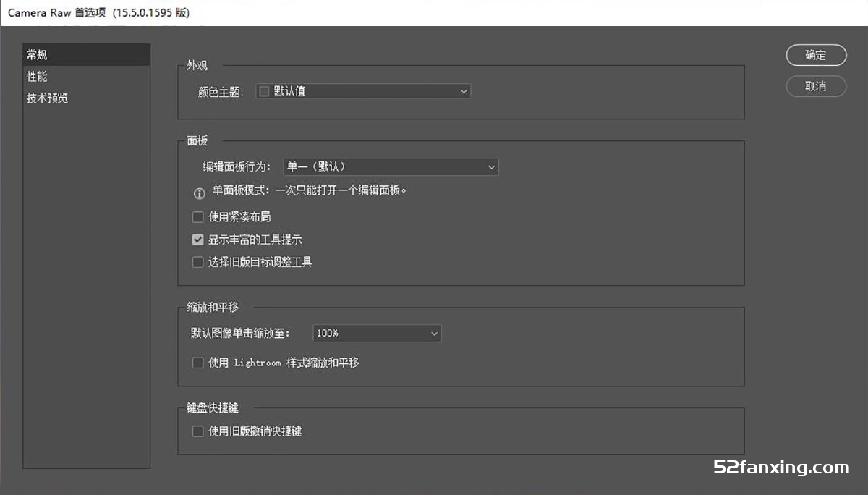Click the info icon beside 单面板模式

click(x=200, y=194)
